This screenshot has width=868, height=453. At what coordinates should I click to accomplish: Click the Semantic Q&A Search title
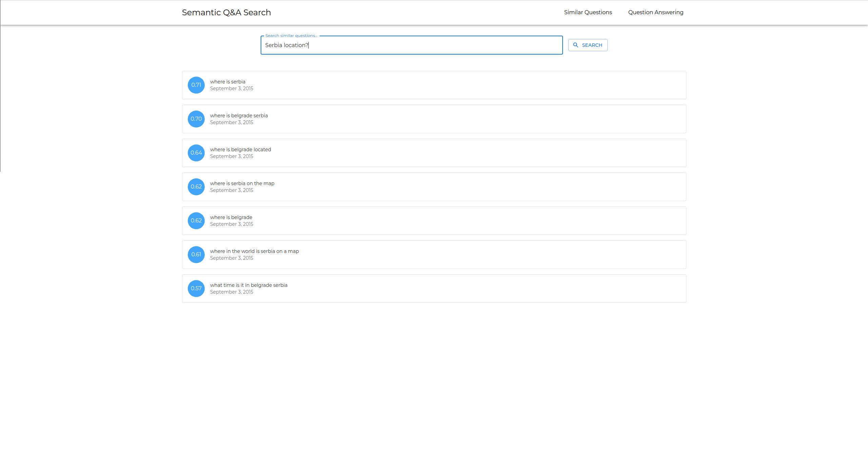pos(226,13)
